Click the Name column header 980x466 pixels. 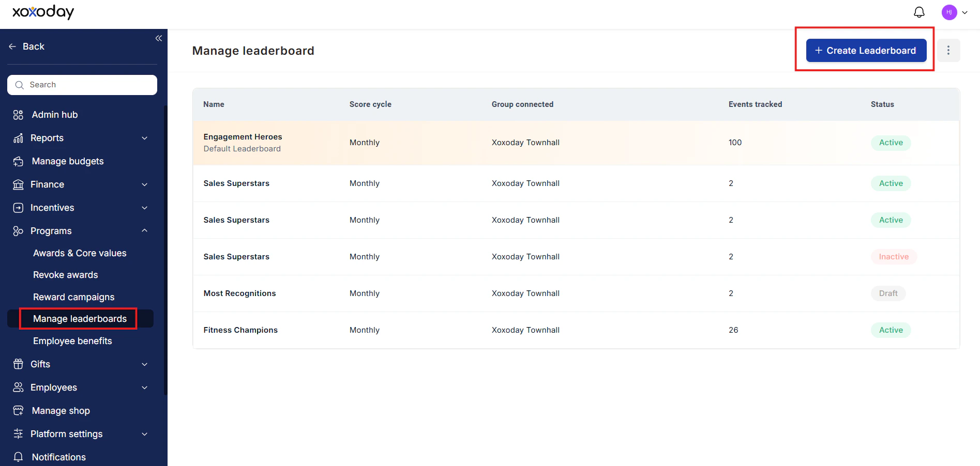pyautogui.click(x=214, y=104)
